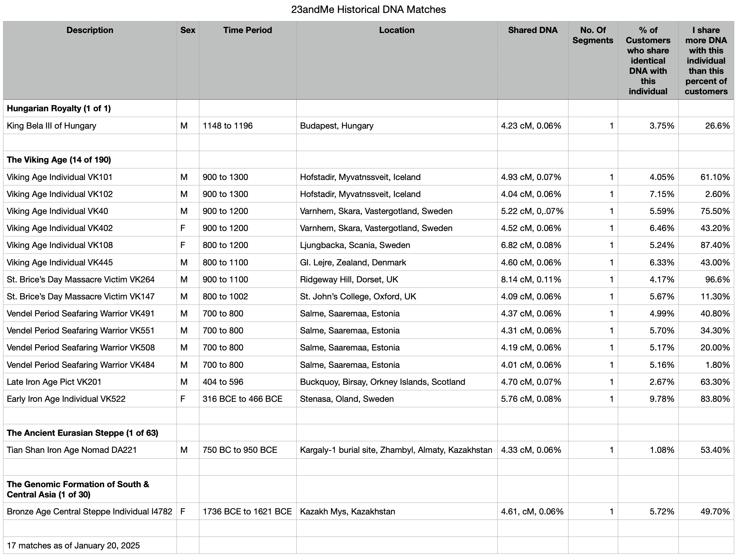Select Bronze Age Central Steppe Individual I4782

(89, 512)
